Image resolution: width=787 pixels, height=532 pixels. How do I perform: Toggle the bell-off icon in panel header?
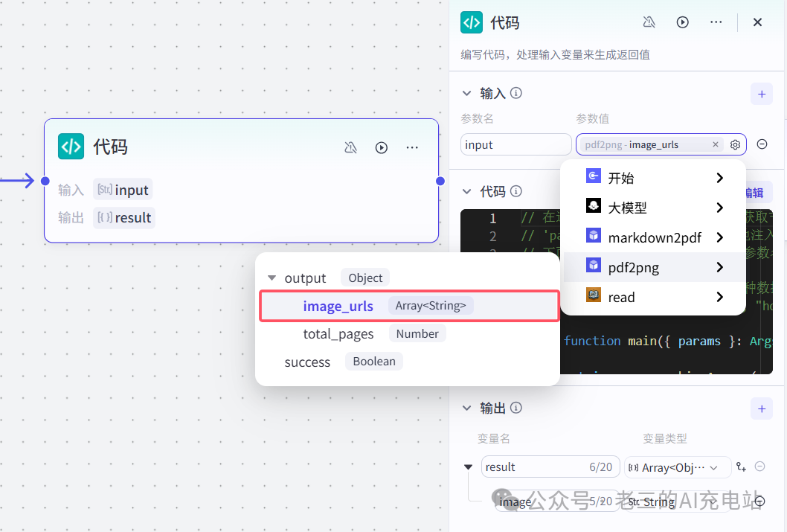pyautogui.click(x=649, y=22)
